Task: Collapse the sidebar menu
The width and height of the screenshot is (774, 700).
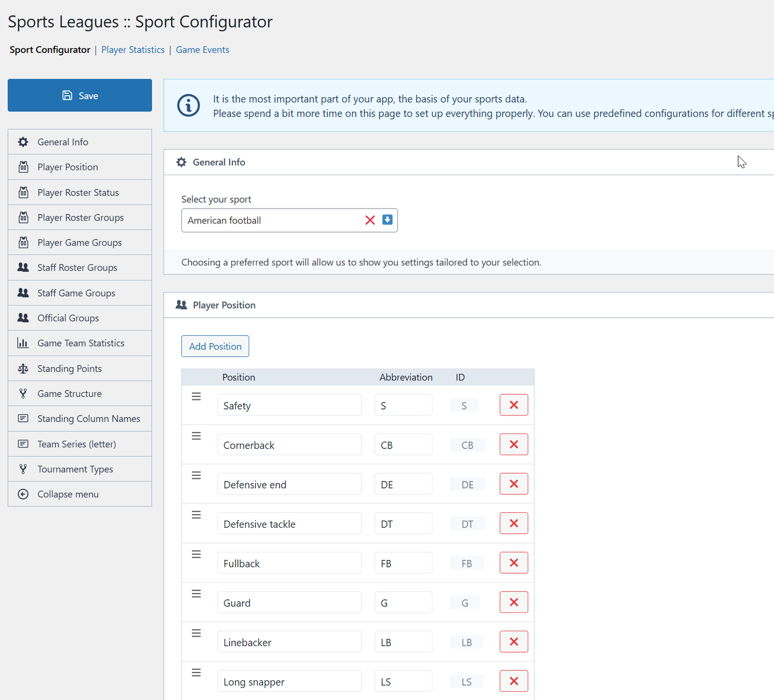Action: [x=68, y=494]
